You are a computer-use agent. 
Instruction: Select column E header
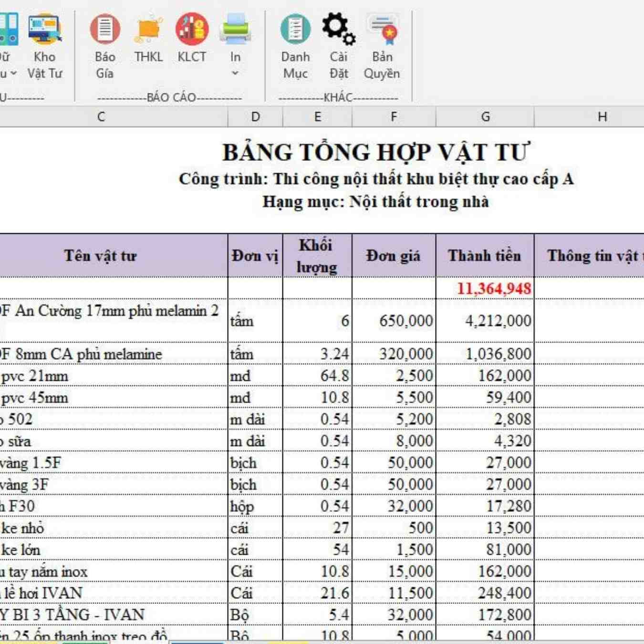pos(317,117)
